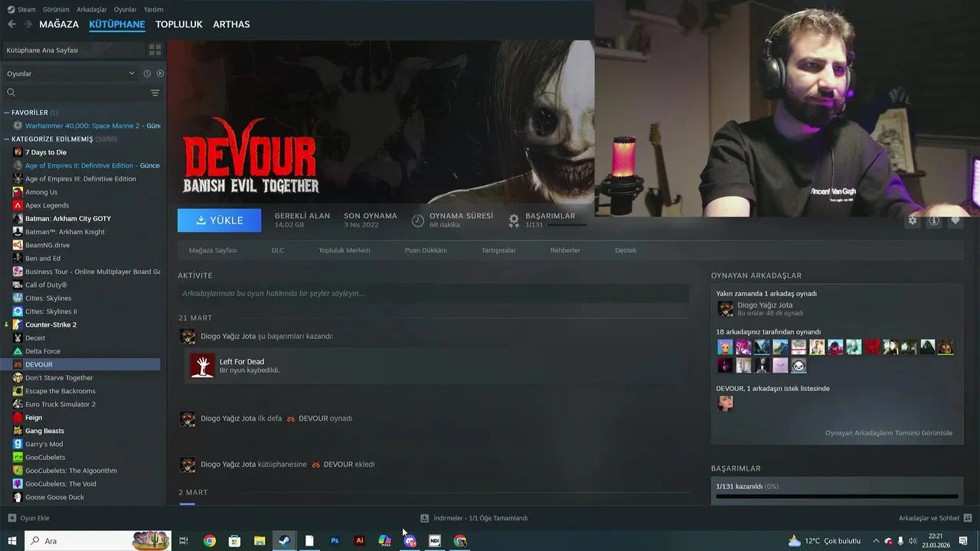This screenshot has height=551, width=980.
Task: Open the Başarımlar trophy header icon
Action: 514,220
